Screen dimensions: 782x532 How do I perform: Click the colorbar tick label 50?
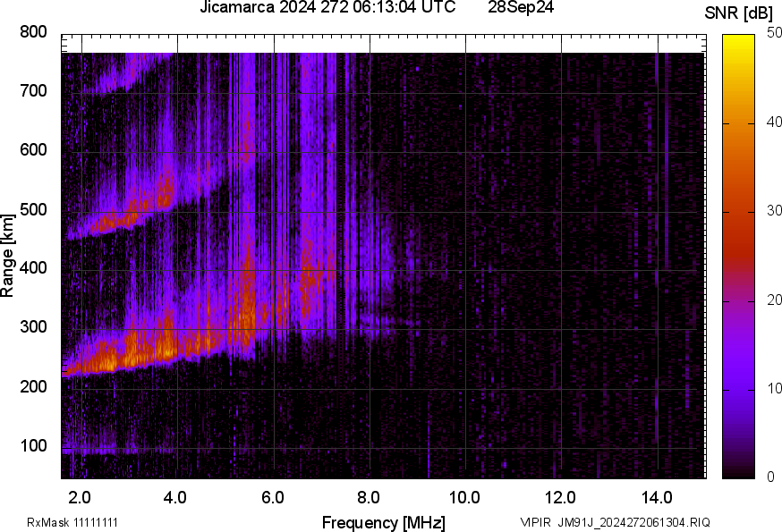(x=773, y=33)
